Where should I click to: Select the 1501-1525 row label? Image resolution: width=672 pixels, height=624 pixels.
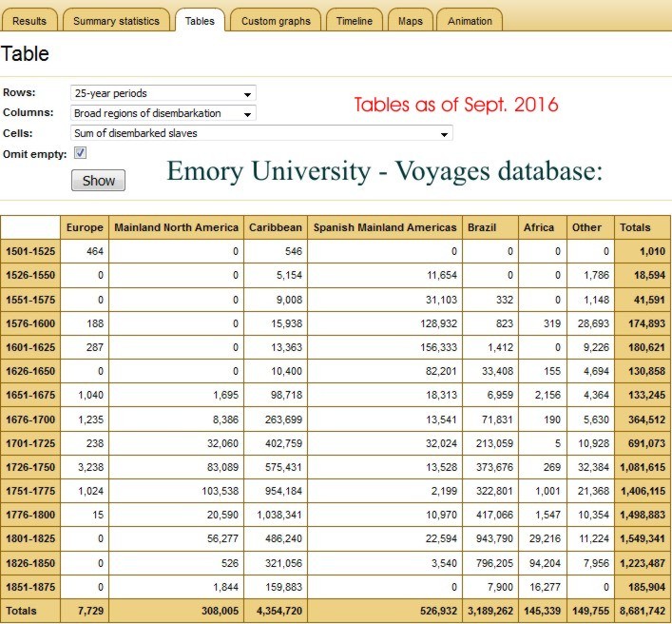click(x=31, y=251)
